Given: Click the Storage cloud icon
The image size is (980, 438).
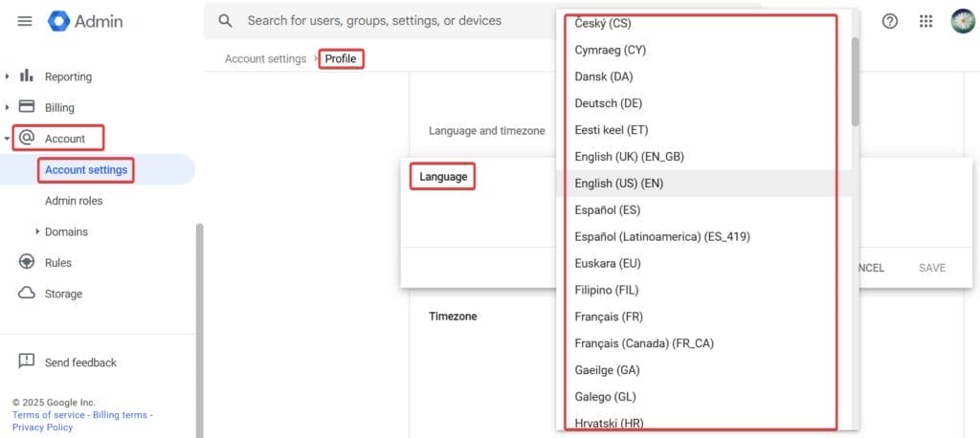Looking at the screenshot, I should (26, 293).
